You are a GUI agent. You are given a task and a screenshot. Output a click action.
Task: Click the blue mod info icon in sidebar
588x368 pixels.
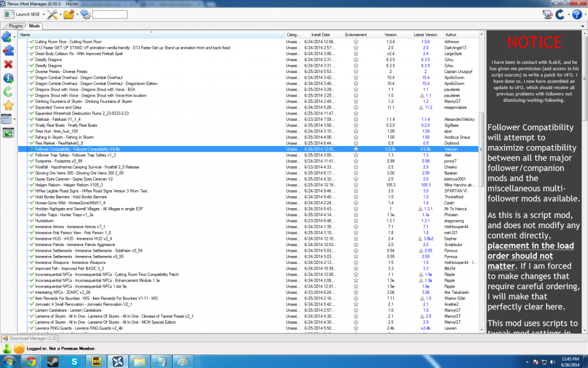(8, 78)
